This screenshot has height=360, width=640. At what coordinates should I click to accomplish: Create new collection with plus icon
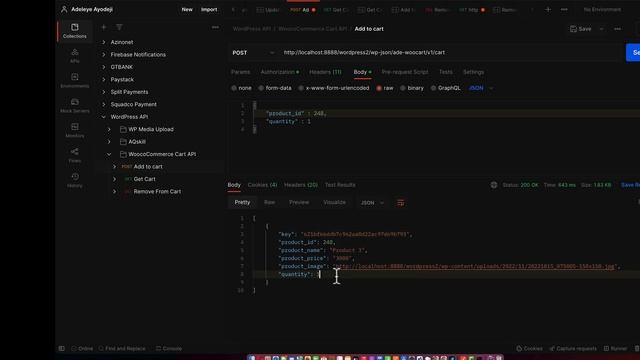point(104,27)
